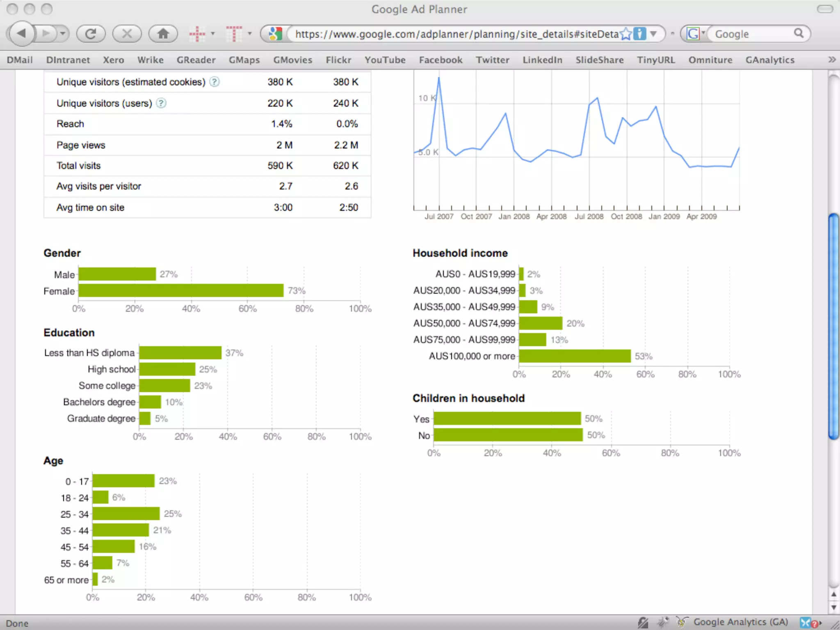Click help icon beside Unique visitors (users)

[x=161, y=103]
